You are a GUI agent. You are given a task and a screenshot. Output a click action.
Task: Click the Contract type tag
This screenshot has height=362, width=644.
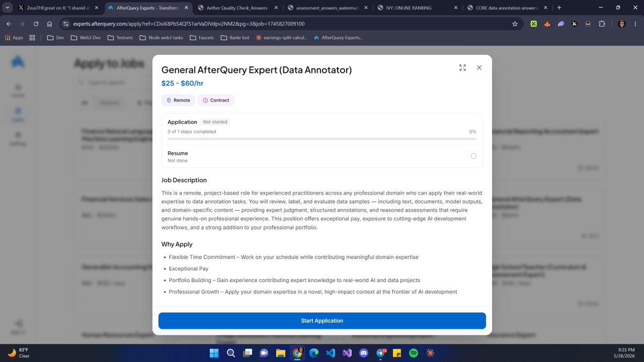tap(216, 100)
